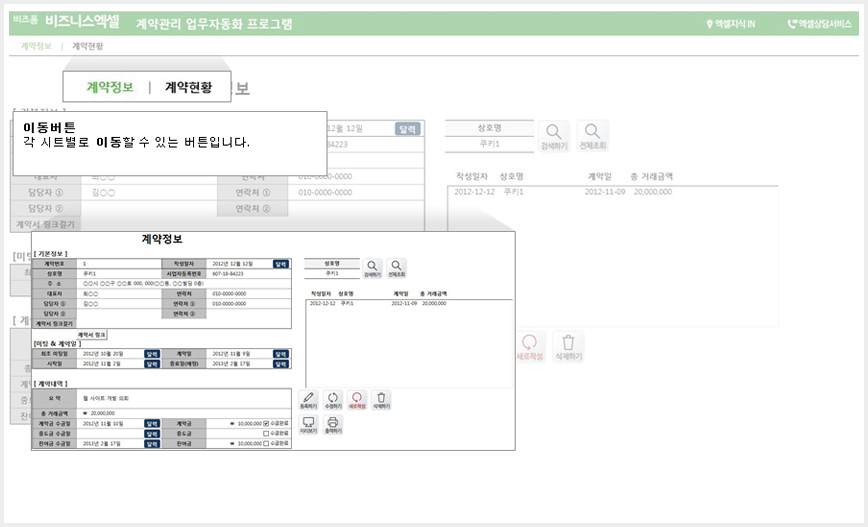Viewport: 868px width, 527px height.
Task: Toggle the 수금완료 checkbox in the 계약금 row
Action: point(266,423)
